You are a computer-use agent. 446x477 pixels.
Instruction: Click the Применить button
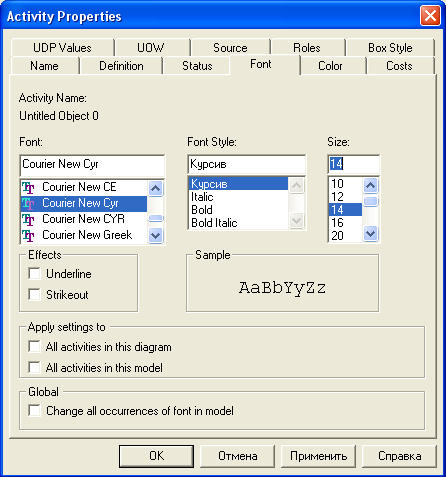(318, 456)
